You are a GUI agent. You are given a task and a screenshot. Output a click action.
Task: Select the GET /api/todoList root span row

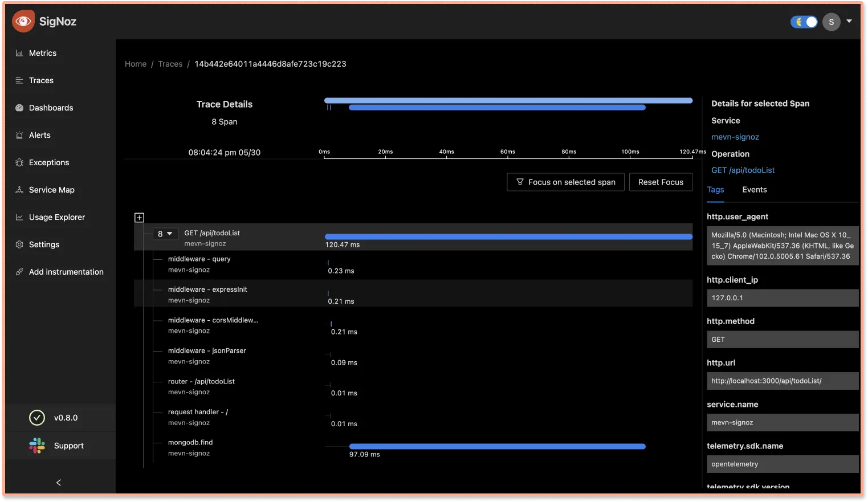[413, 237]
